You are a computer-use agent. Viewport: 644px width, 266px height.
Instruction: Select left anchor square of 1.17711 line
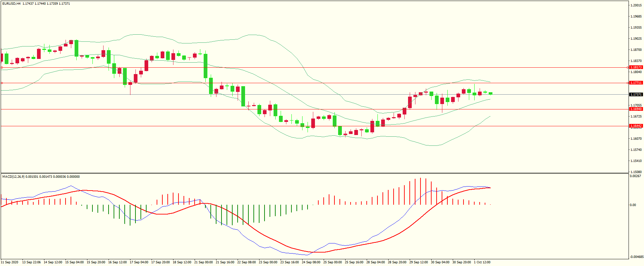2,83
